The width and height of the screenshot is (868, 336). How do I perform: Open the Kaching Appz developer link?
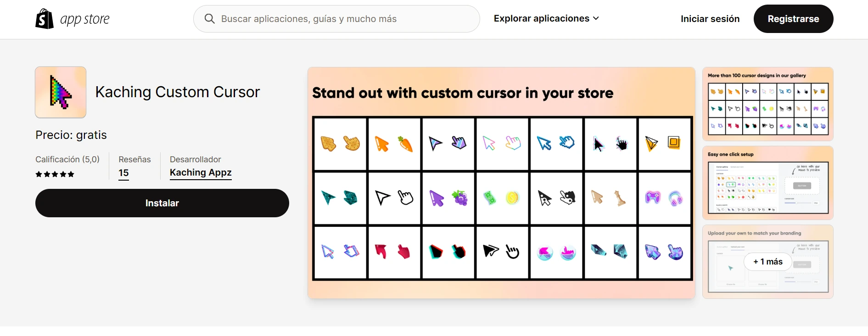pyautogui.click(x=201, y=173)
